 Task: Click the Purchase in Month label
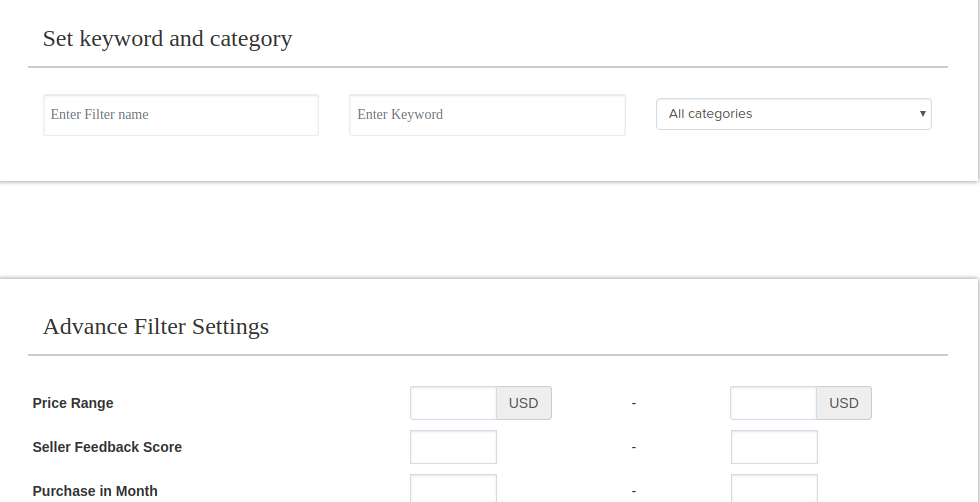click(95, 491)
